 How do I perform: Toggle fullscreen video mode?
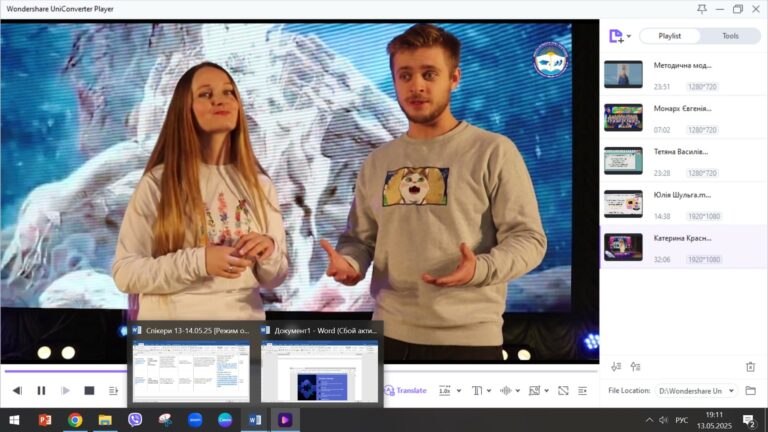[x=563, y=391]
